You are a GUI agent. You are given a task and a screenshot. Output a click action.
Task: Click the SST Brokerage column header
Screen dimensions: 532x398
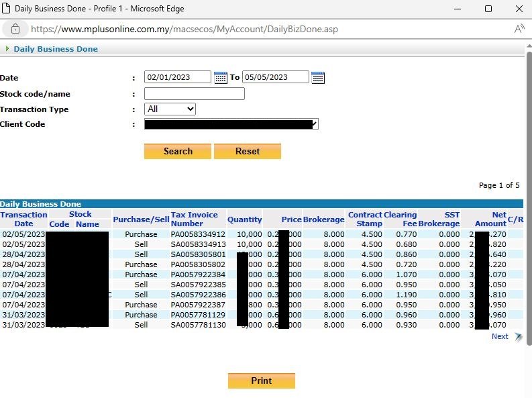click(439, 219)
